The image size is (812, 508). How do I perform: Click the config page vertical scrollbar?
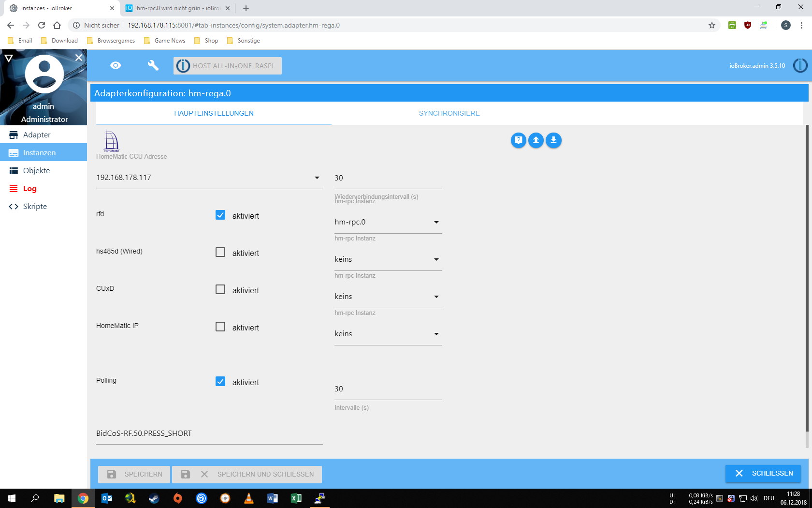pyautogui.click(x=807, y=278)
